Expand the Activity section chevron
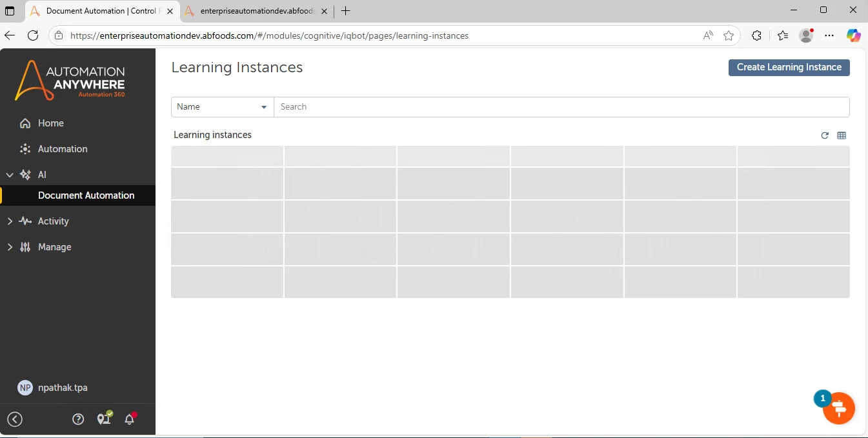 coord(10,221)
